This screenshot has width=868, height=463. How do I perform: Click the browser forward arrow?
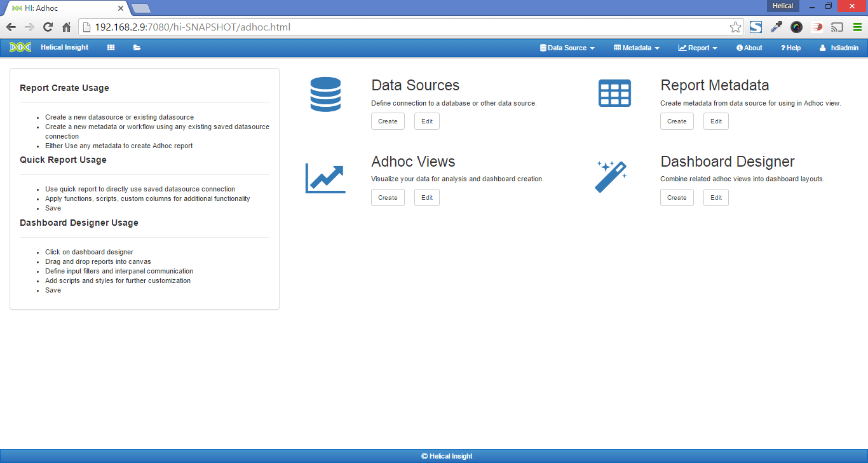29,27
